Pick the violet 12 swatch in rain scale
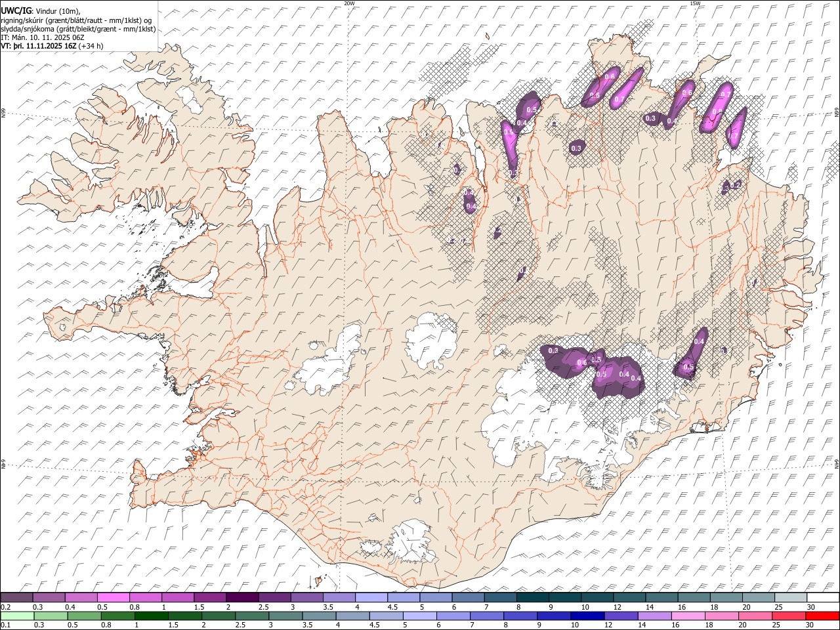The width and height of the screenshot is (840, 630). click(621, 616)
